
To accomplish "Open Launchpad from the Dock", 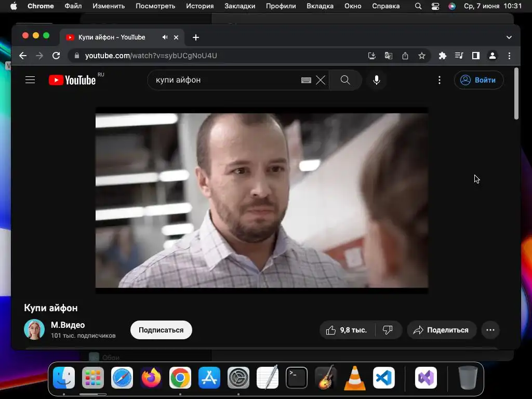I will pos(93,378).
